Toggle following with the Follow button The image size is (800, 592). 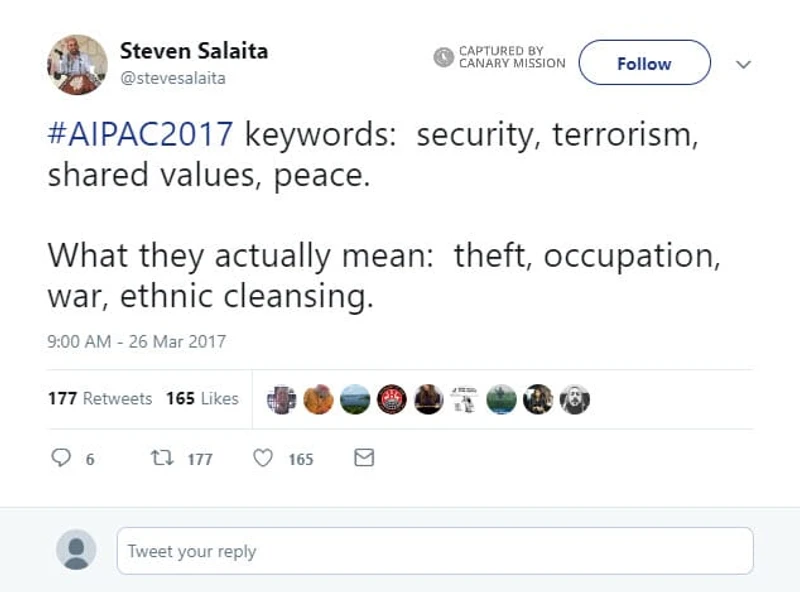pyautogui.click(x=644, y=63)
